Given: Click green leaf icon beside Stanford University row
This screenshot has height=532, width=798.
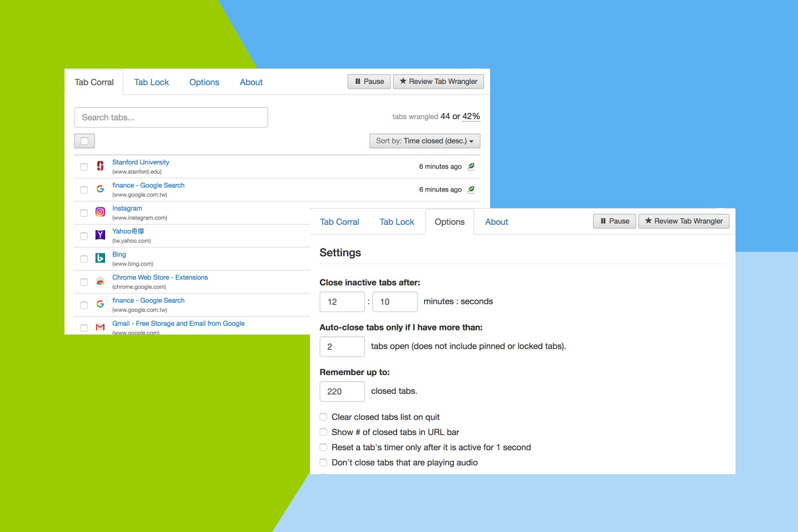Looking at the screenshot, I should (x=471, y=166).
